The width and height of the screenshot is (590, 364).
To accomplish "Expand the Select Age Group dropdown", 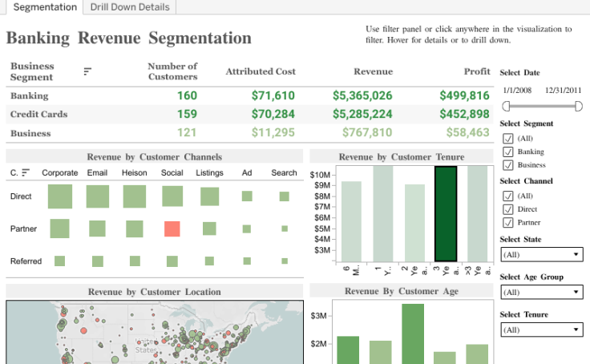I will point(541,293).
